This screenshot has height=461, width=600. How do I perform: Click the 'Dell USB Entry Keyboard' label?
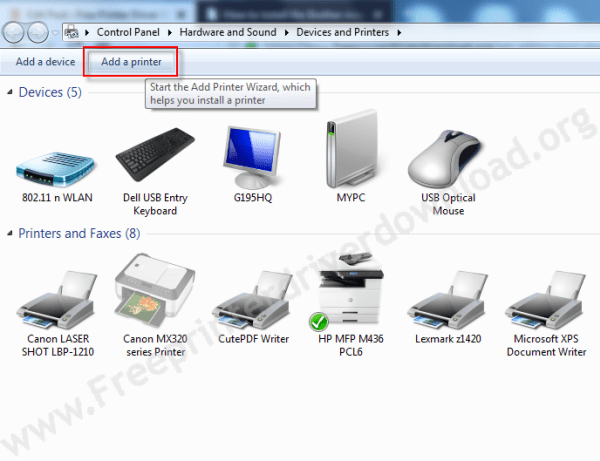[x=155, y=204]
